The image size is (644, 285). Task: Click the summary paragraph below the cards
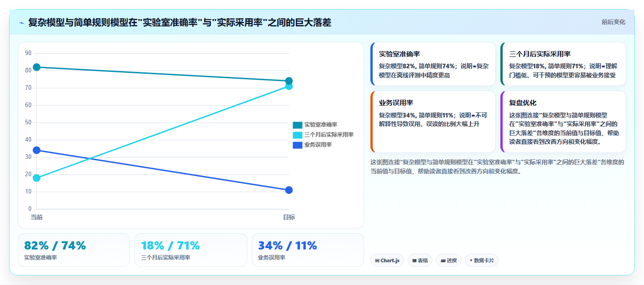pos(498,167)
